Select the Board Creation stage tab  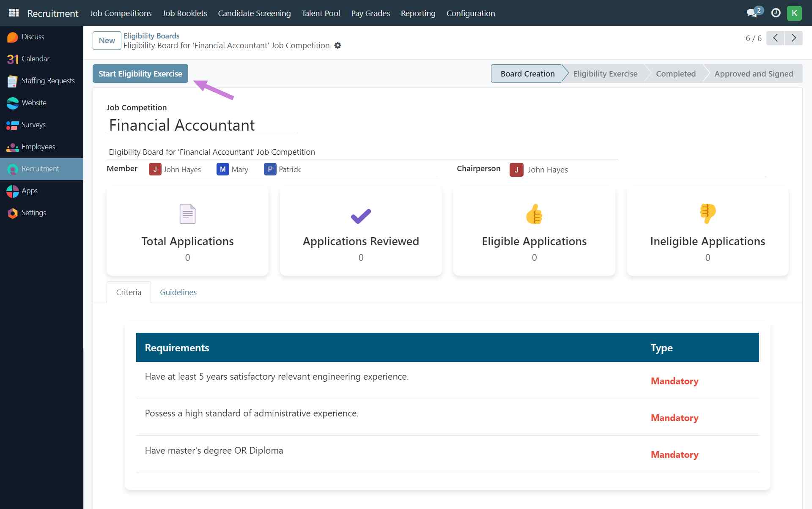click(x=527, y=73)
